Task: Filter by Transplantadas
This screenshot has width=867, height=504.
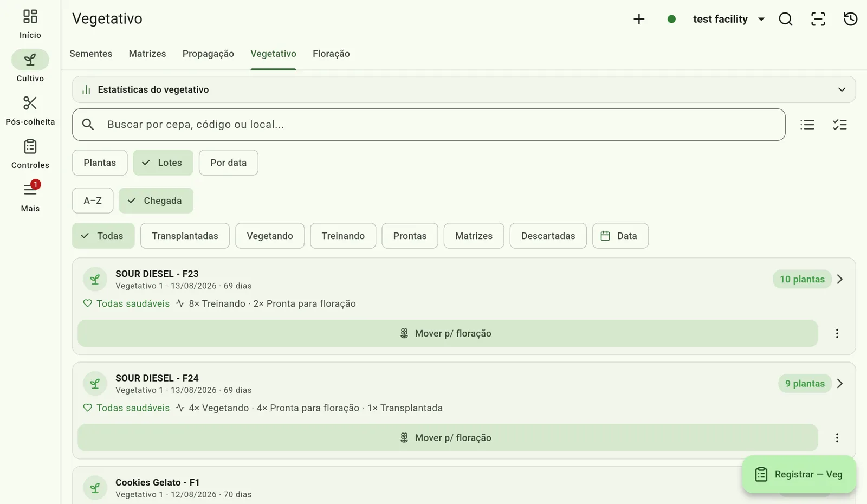Action: click(x=185, y=236)
